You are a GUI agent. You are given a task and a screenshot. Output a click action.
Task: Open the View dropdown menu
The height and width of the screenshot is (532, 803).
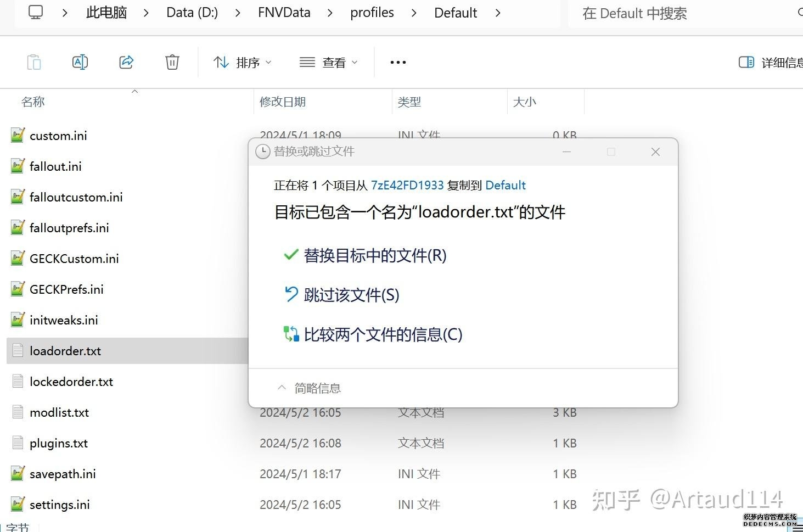(x=328, y=63)
